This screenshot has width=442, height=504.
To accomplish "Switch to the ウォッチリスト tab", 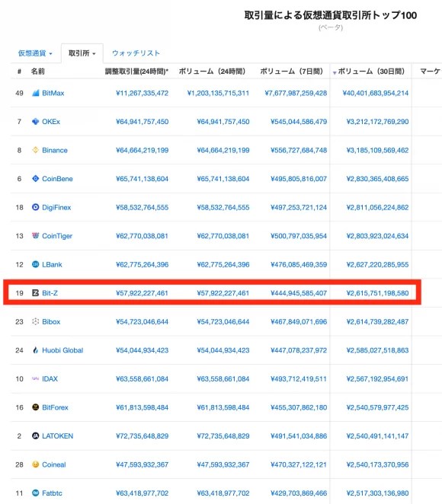I will (136, 53).
